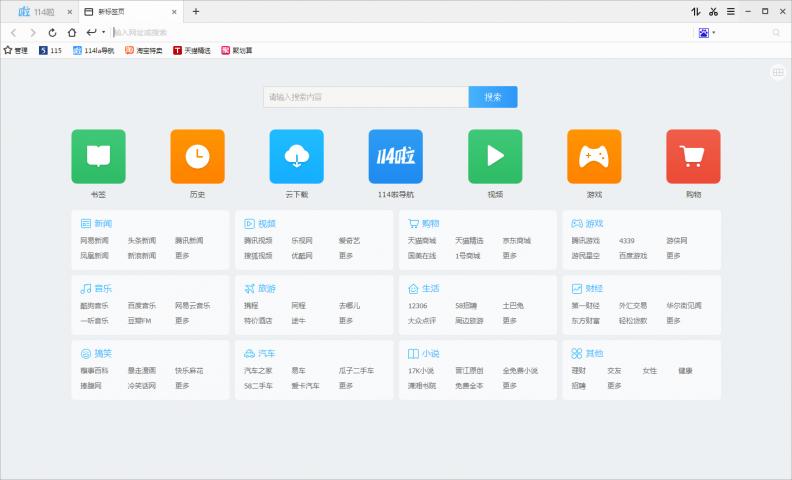Click the blue 搜索 search button
This screenshot has width=792, height=480.
click(x=493, y=97)
